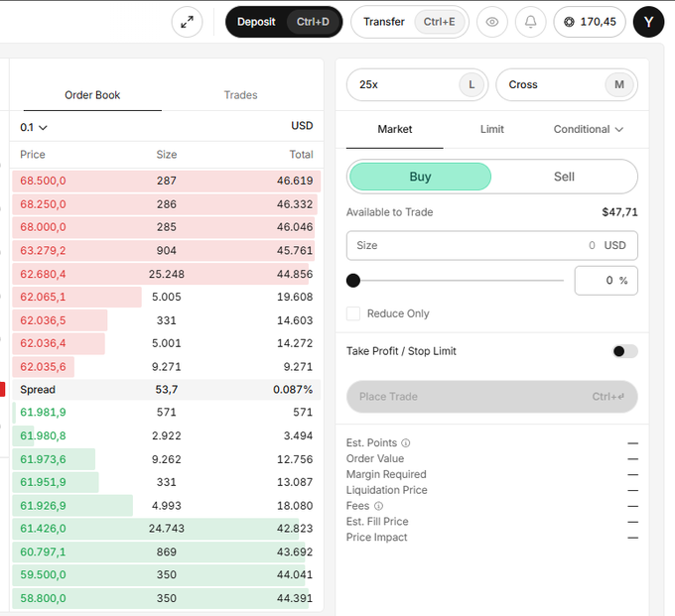Viewport: 675px width, 616px height.
Task: Click the spread percentage 0.087%
Action: [x=293, y=390]
